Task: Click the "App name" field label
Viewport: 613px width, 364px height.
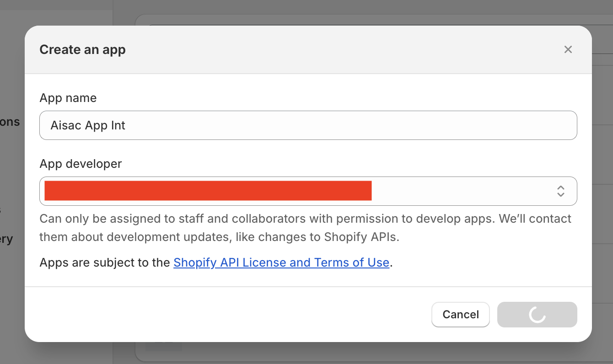Action: point(68,98)
